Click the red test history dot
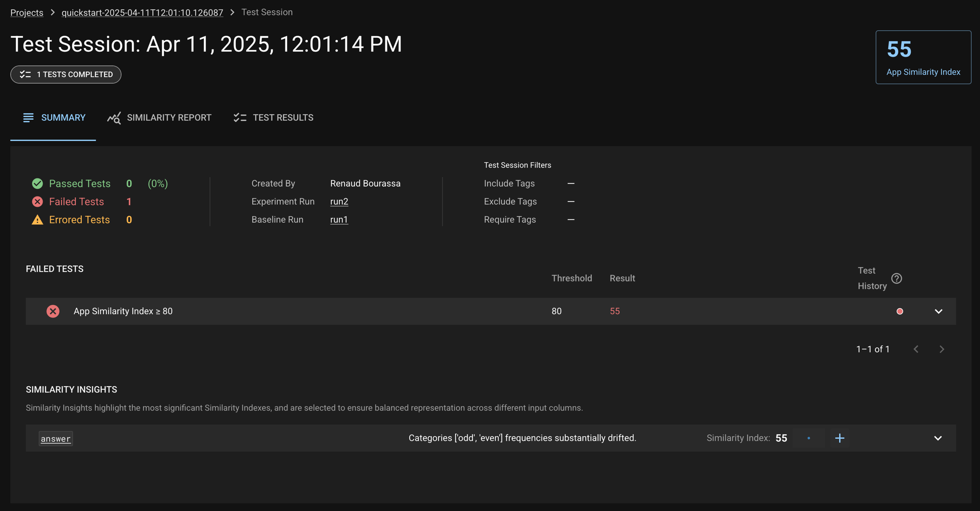The height and width of the screenshot is (511, 980). pos(900,311)
